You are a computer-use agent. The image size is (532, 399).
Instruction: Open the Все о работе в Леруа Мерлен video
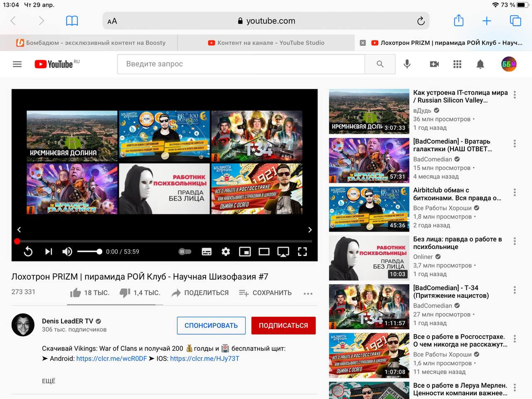tap(460, 389)
